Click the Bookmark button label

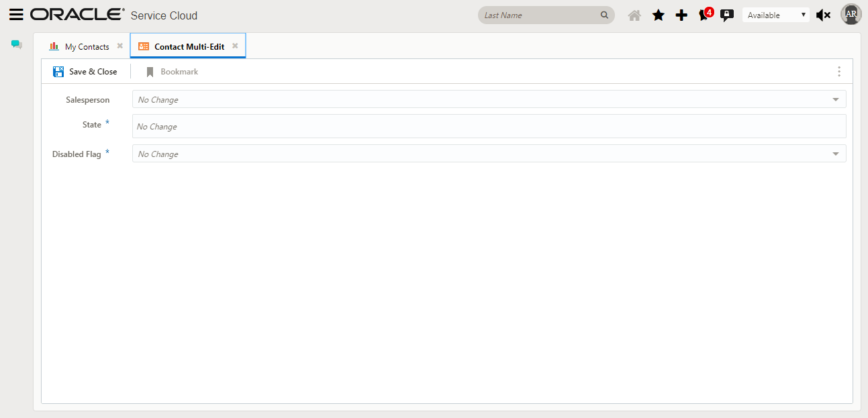click(179, 72)
